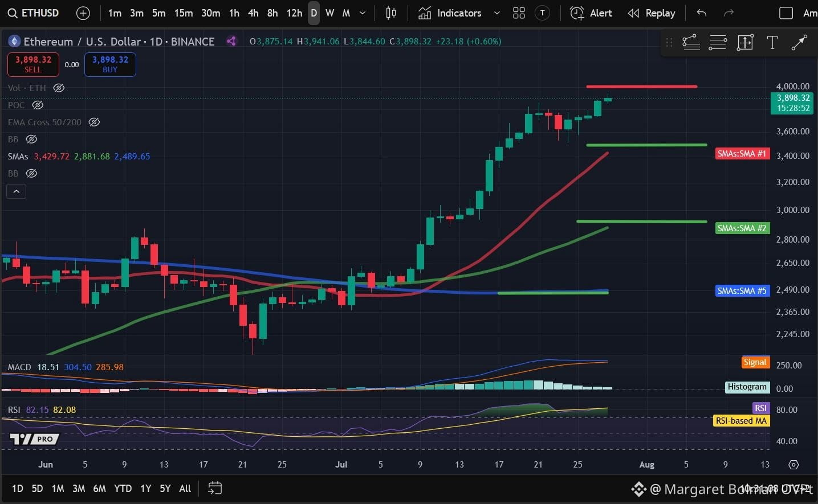Set date range to 5D

[x=37, y=488]
